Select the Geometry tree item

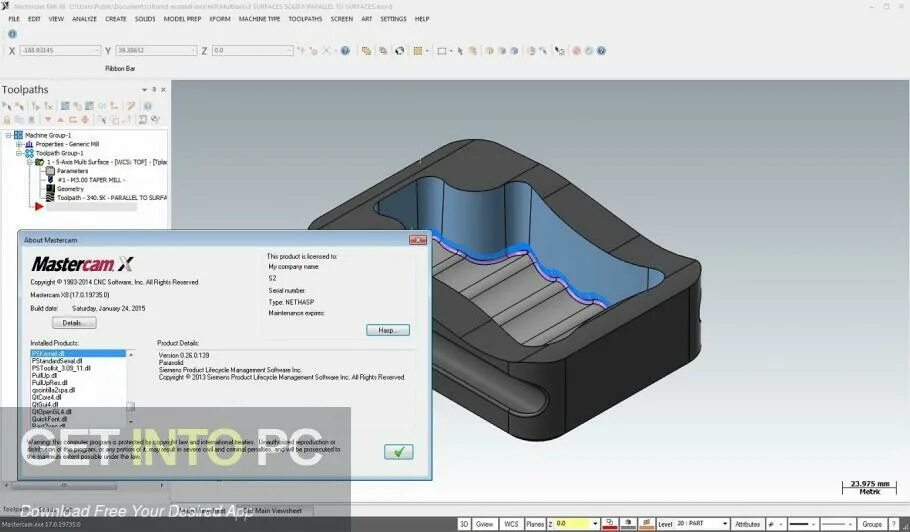[70, 189]
